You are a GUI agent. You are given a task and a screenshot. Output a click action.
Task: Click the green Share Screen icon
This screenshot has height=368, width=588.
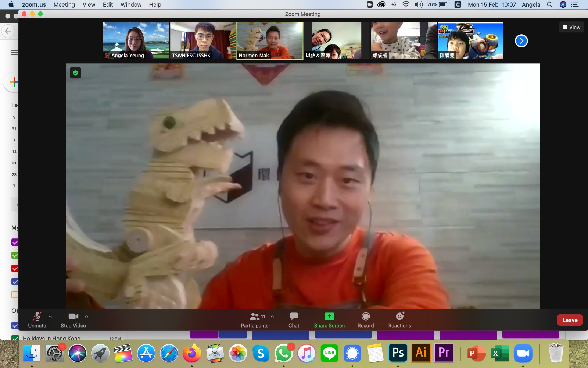tap(329, 316)
